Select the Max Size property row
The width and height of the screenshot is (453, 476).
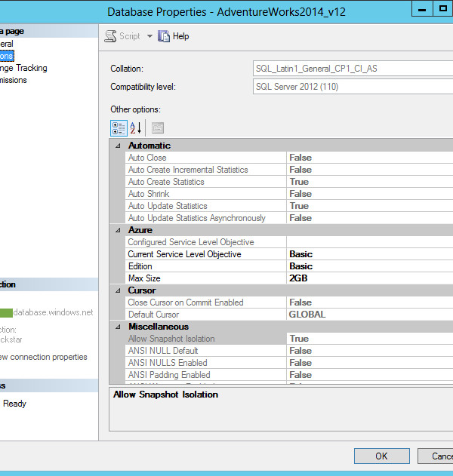[x=289, y=278]
